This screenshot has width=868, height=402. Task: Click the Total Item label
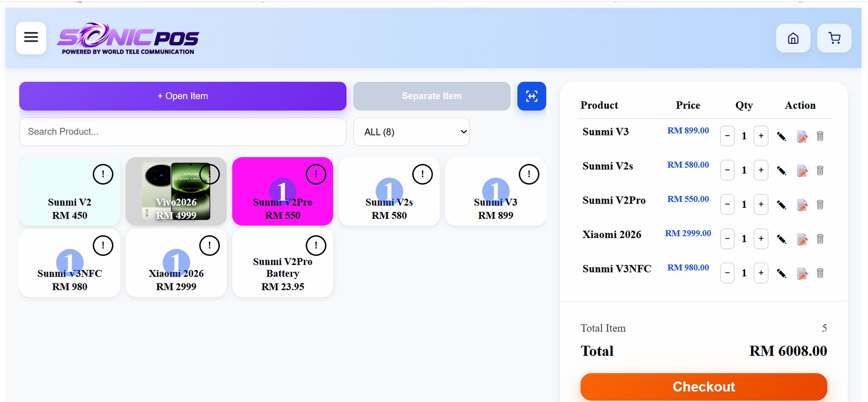tap(603, 328)
